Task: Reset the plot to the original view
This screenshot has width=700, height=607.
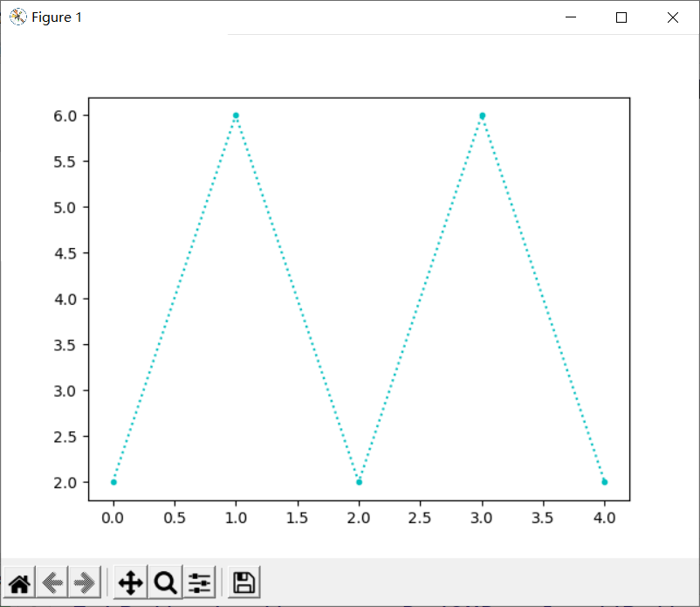Action: click(x=20, y=583)
